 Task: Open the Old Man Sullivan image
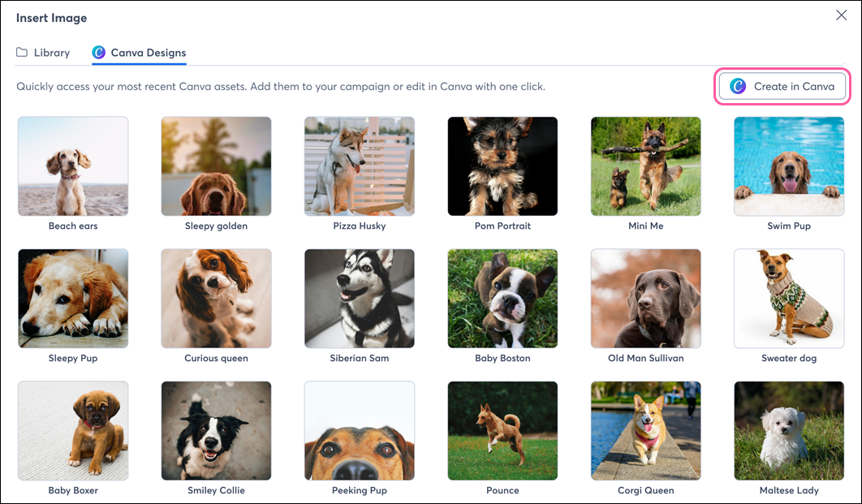pyautogui.click(x=645, y=298)
